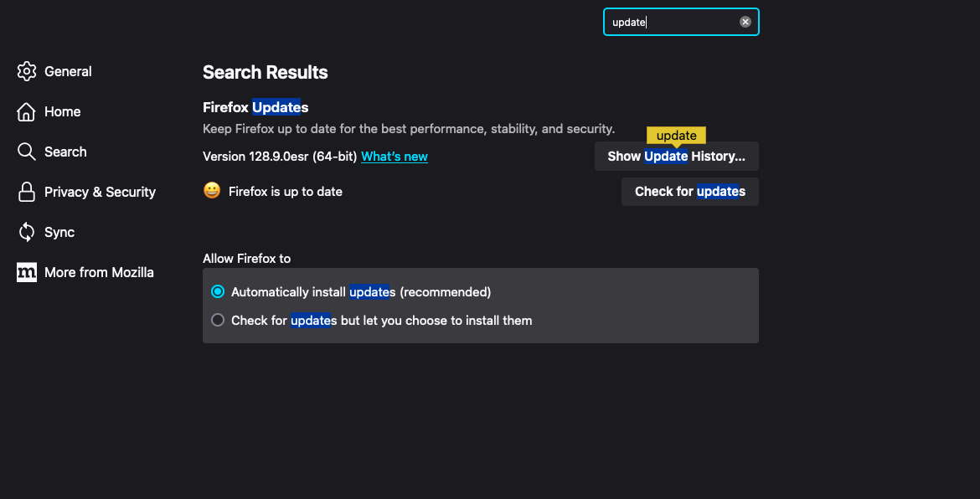The height and width of the screenshot is (499, 980).
Task: Click Check for updates button
Action: point(690,192)
